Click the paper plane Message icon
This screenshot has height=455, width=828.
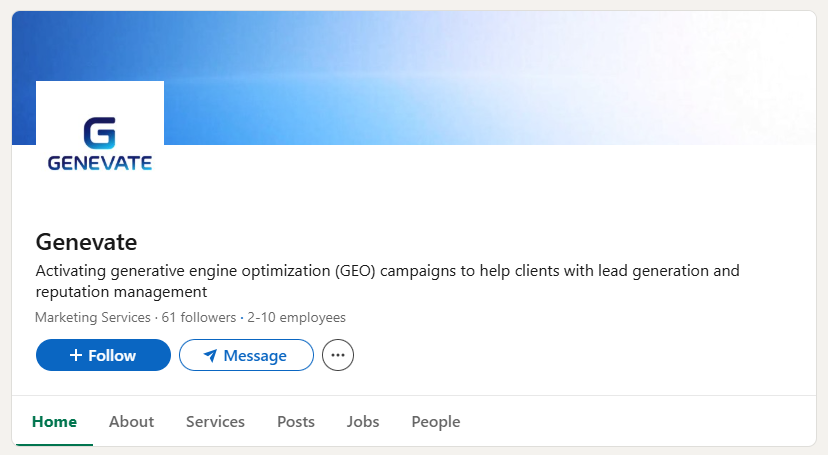(x=210, y=355)
